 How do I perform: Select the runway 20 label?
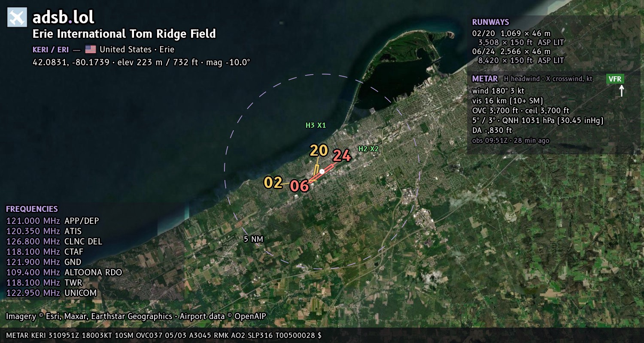point(319,150)
